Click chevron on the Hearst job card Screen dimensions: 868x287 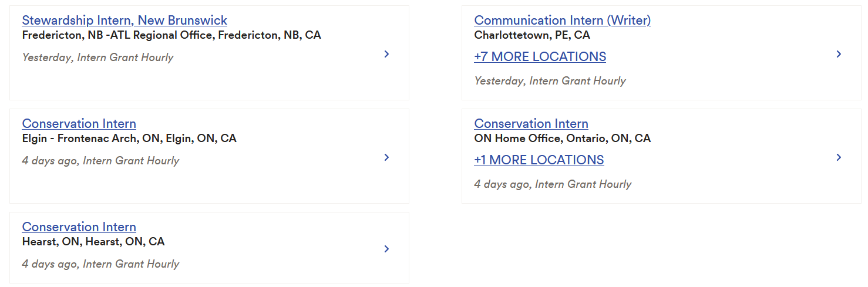tap(386, 249)
